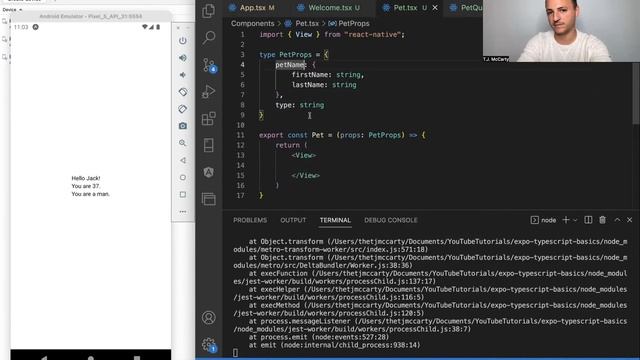Screen dimensions: 640x360
Task: Click line number 10 in the gutter
Action: (x=240, y=125)
